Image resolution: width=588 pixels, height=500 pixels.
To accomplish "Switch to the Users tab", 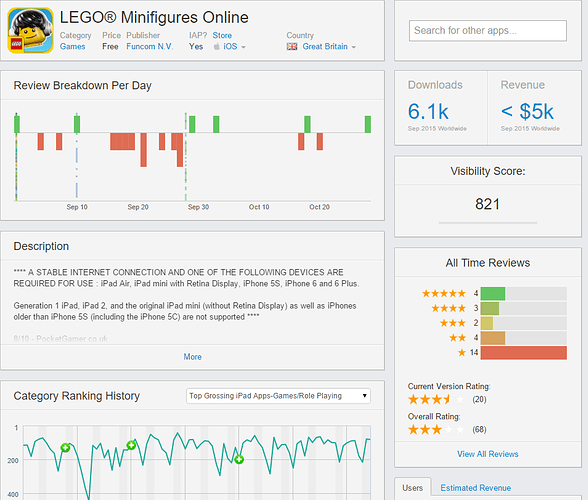I will (x=412, y=488).
